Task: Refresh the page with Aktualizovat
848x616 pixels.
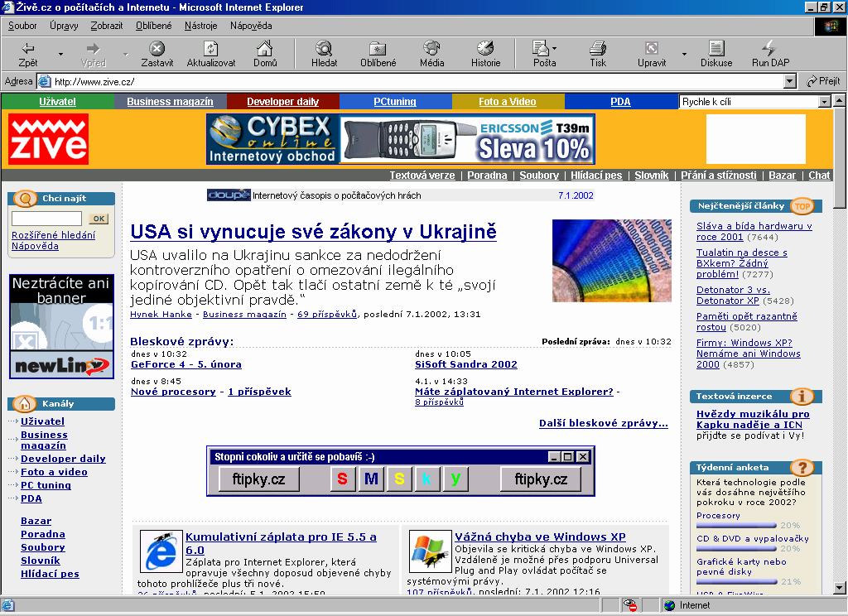Action: tap(211, 54)
